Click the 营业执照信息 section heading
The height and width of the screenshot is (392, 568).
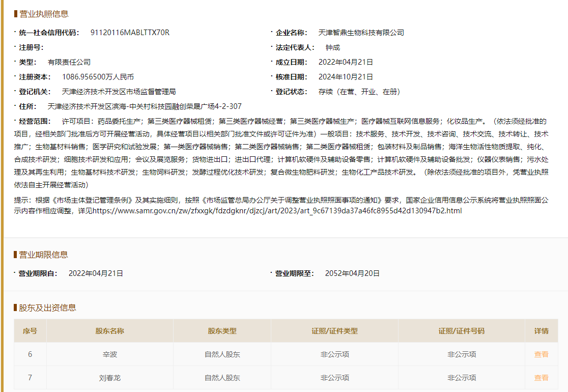tap(44, 14)
